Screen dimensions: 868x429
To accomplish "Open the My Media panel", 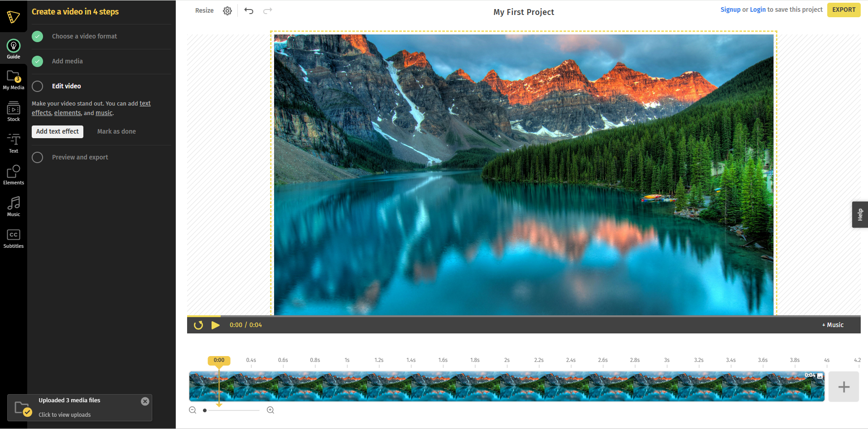I will [x=13, y=79].
